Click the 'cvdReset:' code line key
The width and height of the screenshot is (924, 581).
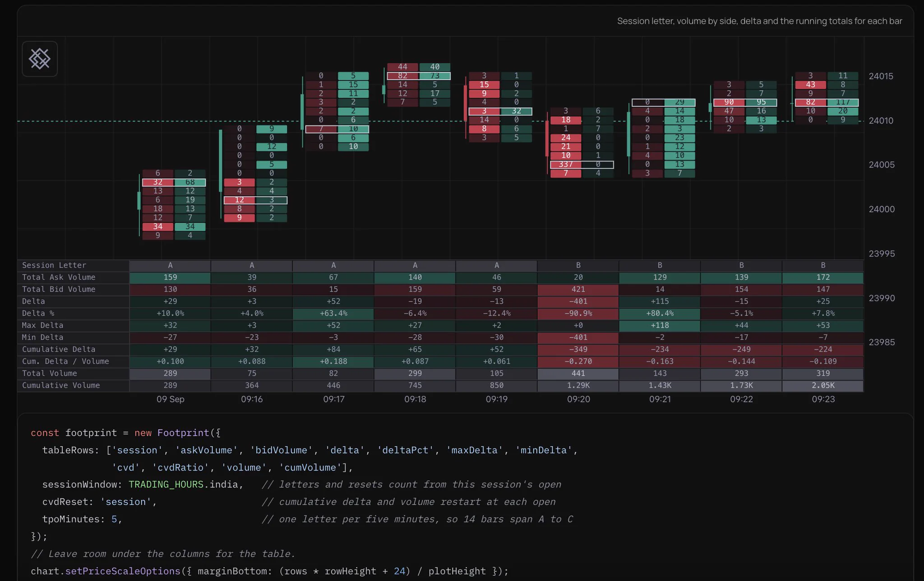pos(68,502)
